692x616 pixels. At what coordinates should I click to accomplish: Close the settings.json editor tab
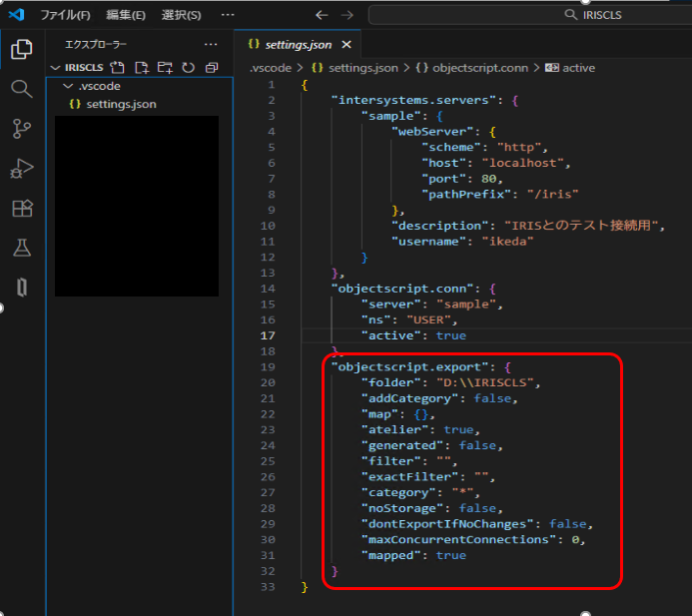coord(346,45)
